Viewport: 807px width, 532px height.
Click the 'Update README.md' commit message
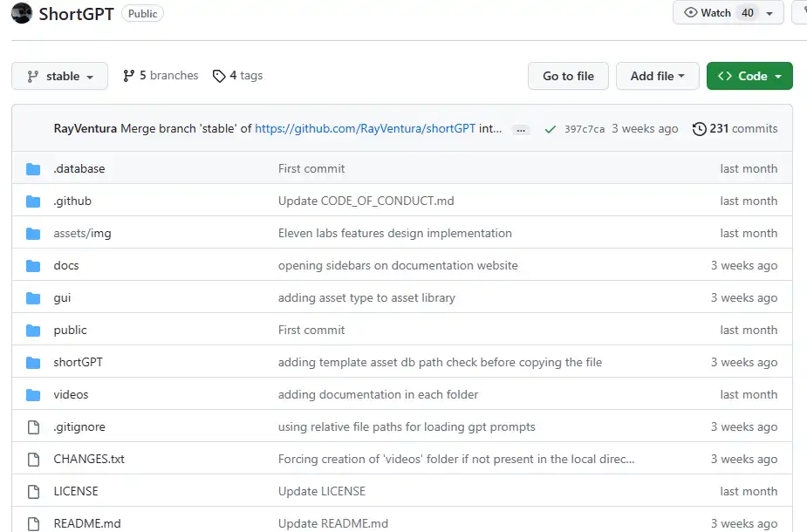[x=333, y=524]
